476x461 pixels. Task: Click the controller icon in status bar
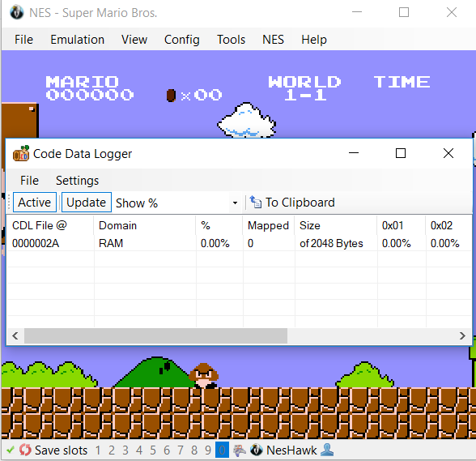240,450
